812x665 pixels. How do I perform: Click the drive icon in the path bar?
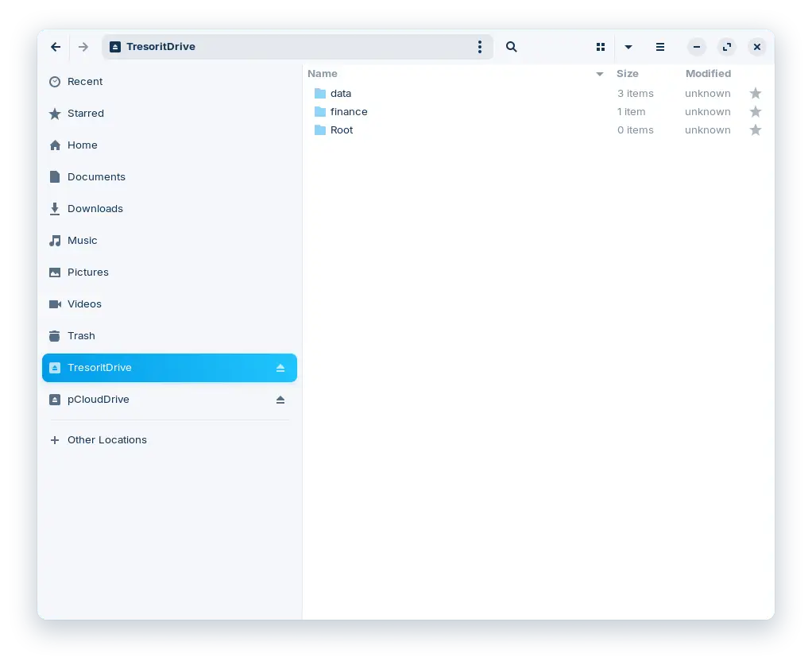point(115,47)
